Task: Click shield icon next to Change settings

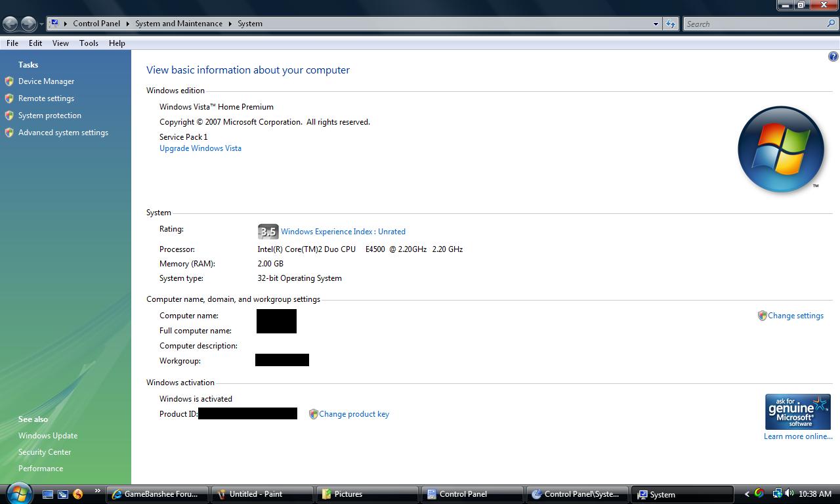Action: 762,316
